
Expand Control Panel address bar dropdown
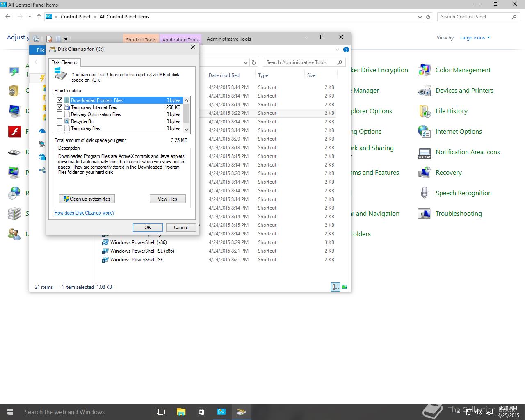click(420, 17)
